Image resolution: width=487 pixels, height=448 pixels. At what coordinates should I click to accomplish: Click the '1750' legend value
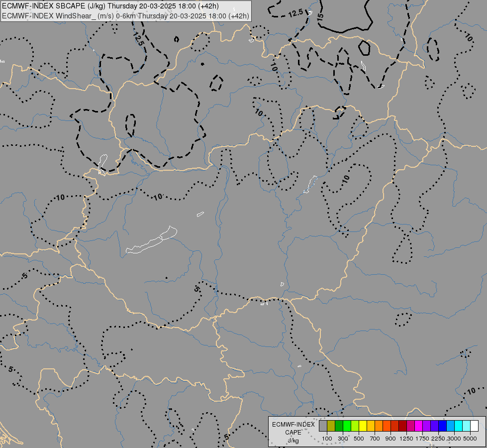pos(422,439)
